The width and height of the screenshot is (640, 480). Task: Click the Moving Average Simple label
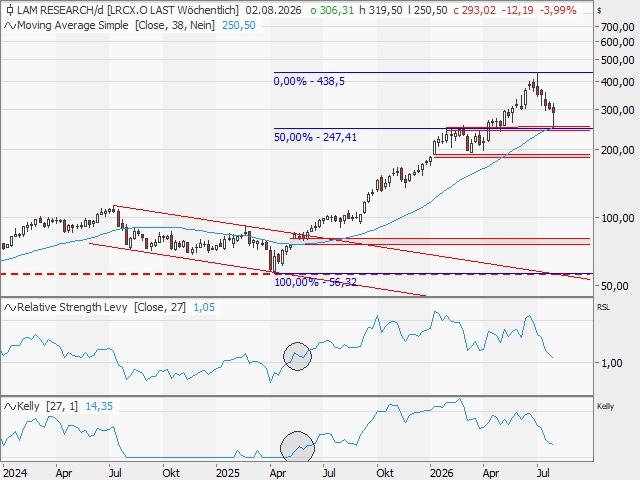click(x=73, y=25)
